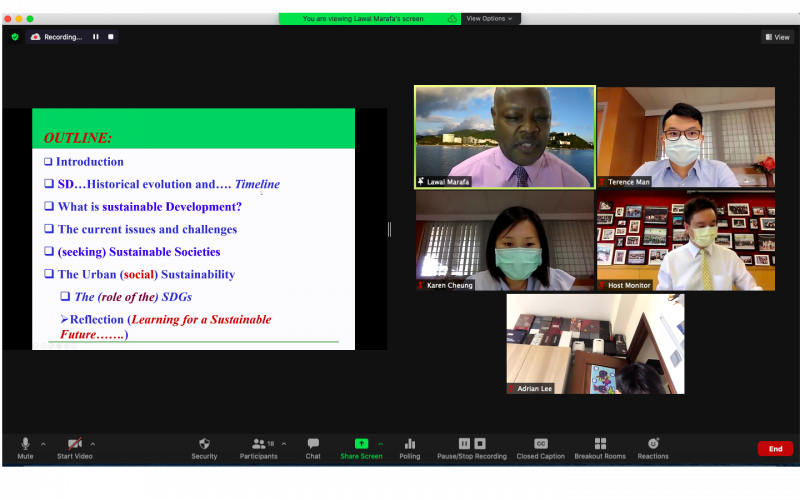Click the green encryption shield icon
The height and width of the screenshot is (500, 800).
(x=15, y=37)
